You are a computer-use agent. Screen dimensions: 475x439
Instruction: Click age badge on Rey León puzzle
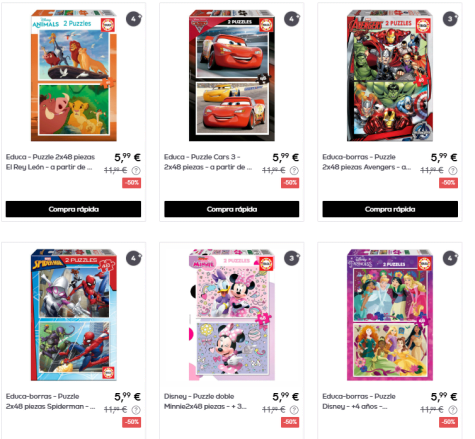click(134, 19)
